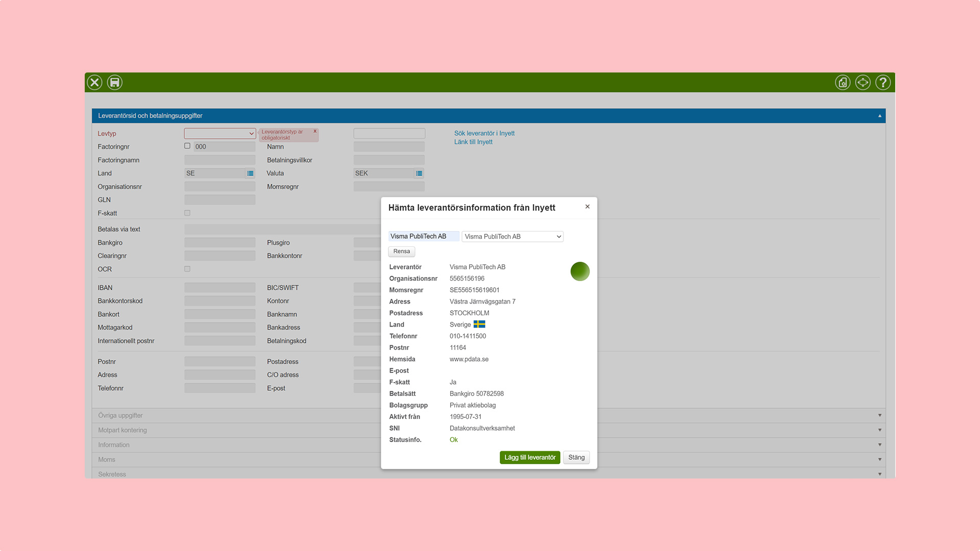The image size is (980, 551).
Task: Click the Bankkontorskod input field
Action: click(220, 301)
